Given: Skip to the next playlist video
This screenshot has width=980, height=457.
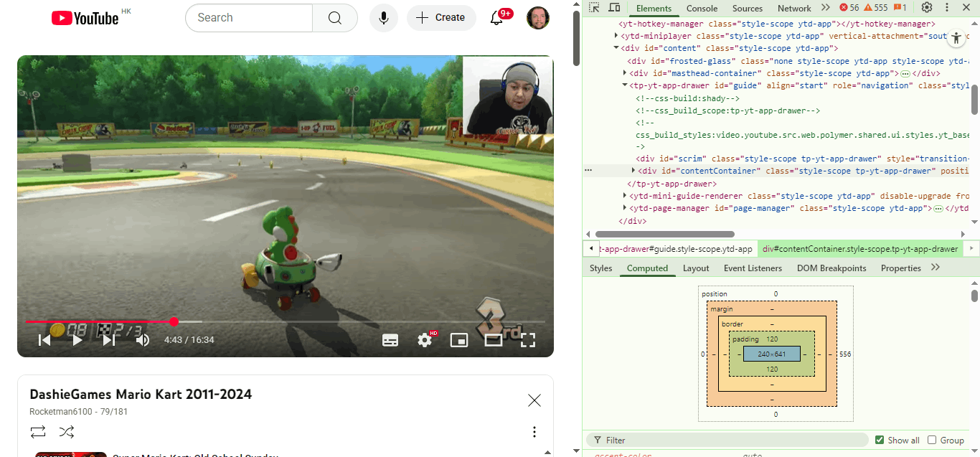Looking at the screenshot, I should point(109,340).
